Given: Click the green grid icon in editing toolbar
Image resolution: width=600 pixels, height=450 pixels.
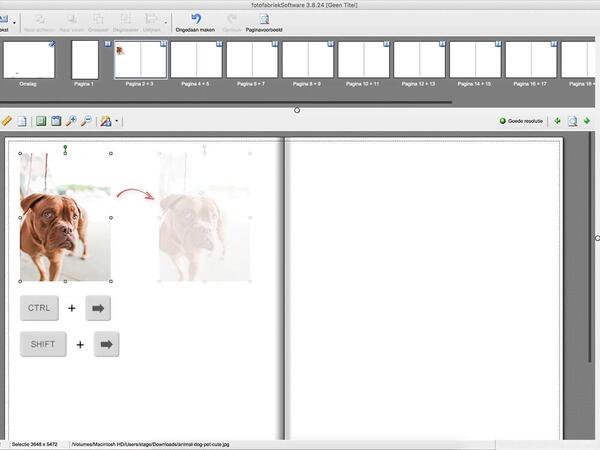Looking at the screenshot, I should click(x=41, y=121).
